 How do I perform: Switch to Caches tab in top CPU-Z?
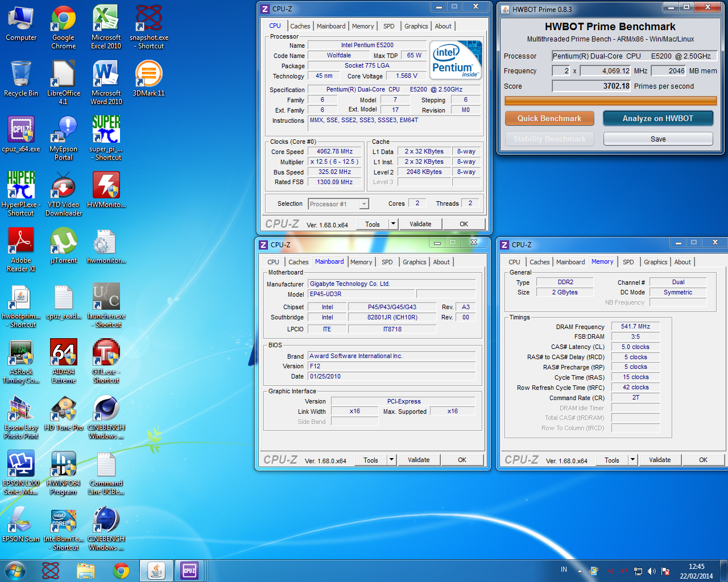click(x=300, y=26)
